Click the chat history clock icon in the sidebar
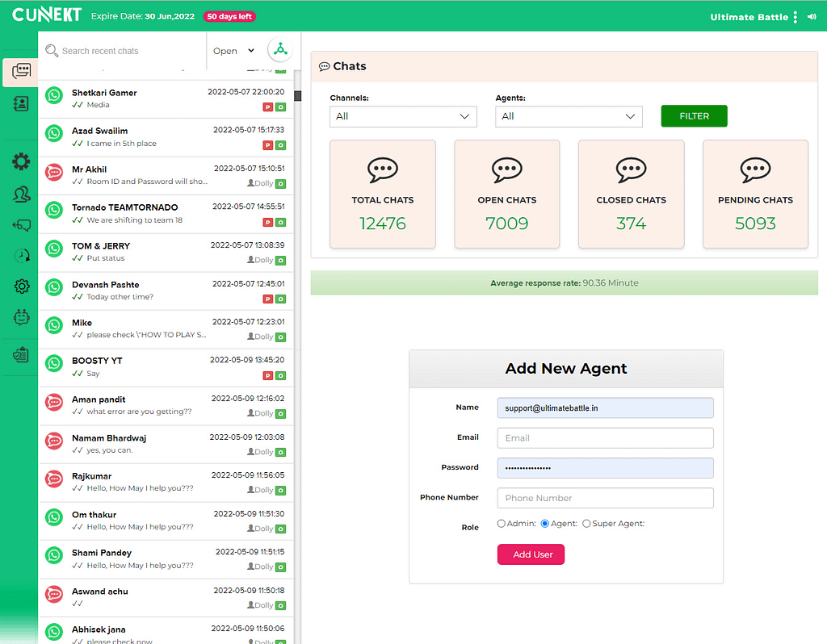Viewport: 827px width, 644px height. [x=22, y=255]
